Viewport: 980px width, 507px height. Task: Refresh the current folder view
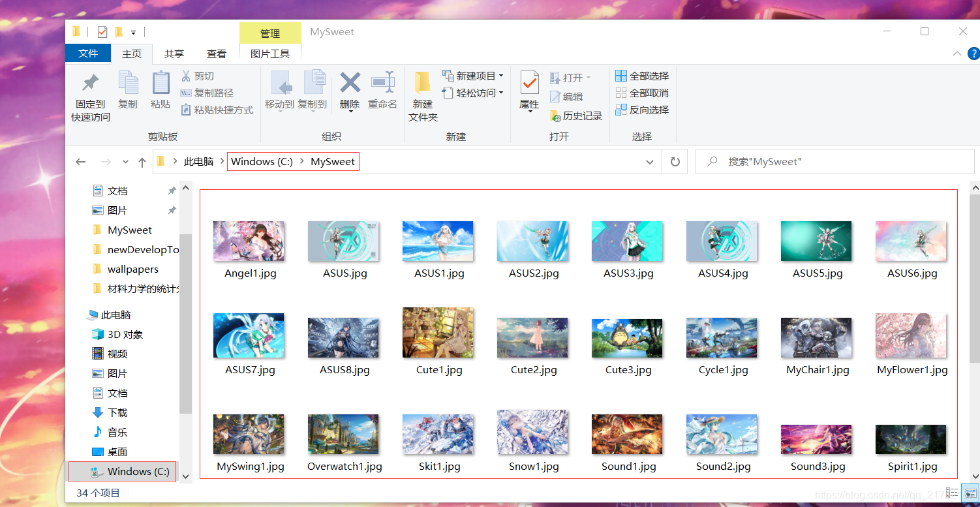pyautogui.click(x=675, y=162)
